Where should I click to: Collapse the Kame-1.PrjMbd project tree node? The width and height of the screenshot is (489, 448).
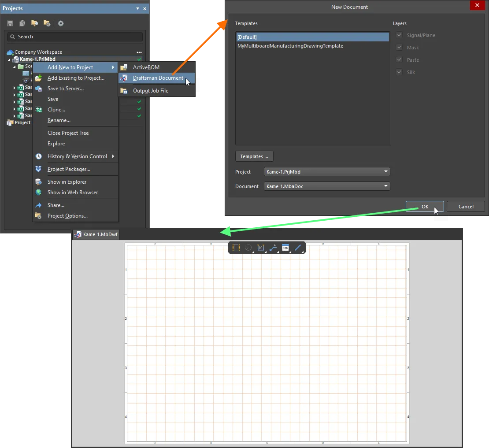9,59
